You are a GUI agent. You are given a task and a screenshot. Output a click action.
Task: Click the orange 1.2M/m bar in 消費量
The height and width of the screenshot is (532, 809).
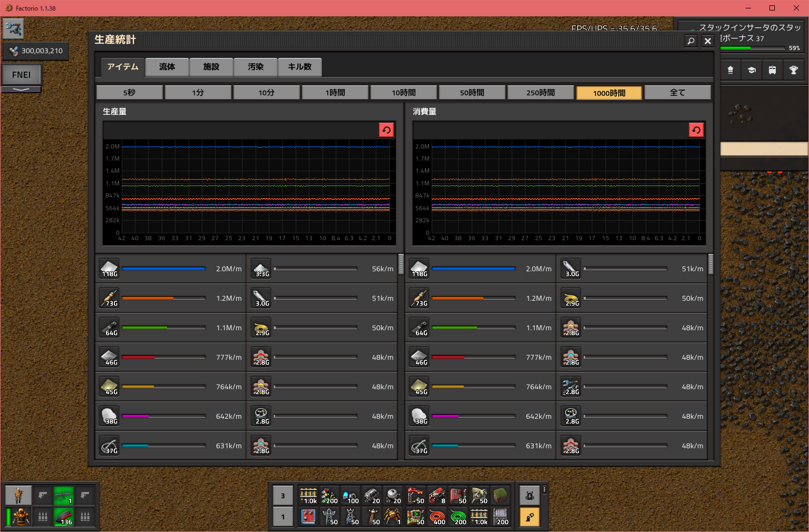coord(474,298)
